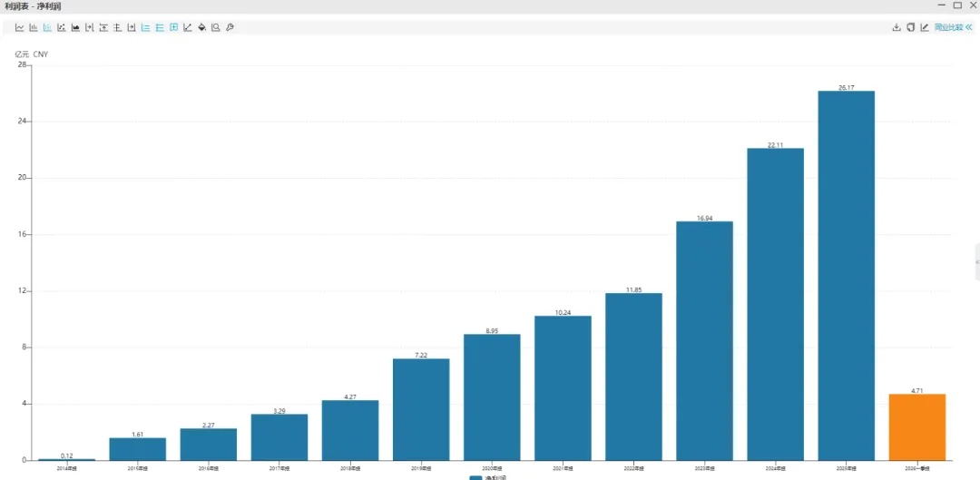Switch to the line chart type

[19, 27]
